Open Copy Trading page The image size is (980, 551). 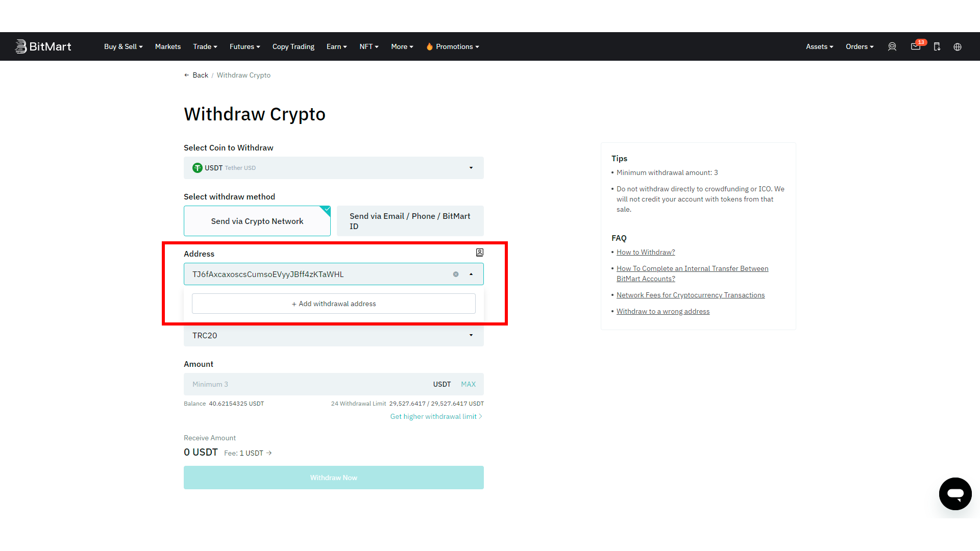(x=293, y=46)
